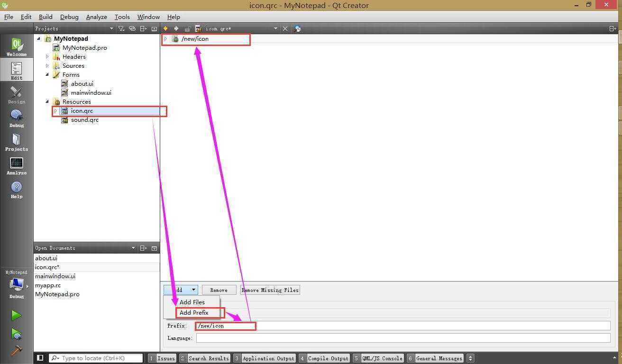Screen dimensions: 622x364
Task: Open MyNotepad Debug kit selector
Action: coord(17,285)
